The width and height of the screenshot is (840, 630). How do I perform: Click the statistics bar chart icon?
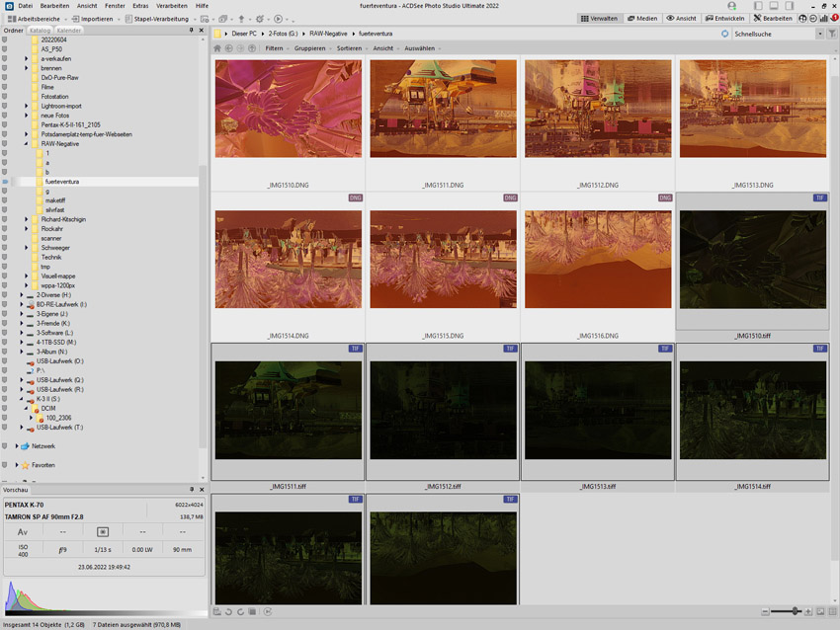click(x=823, y=18)
